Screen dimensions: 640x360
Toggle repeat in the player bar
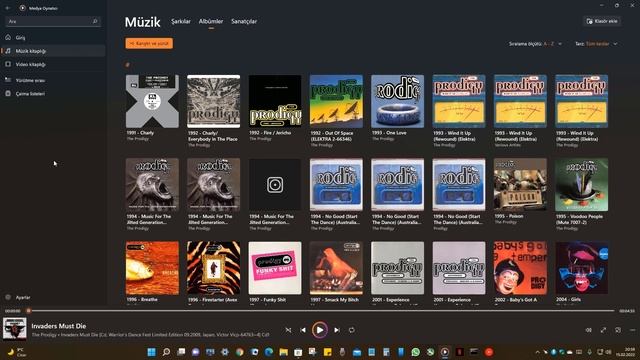point(351,330)
